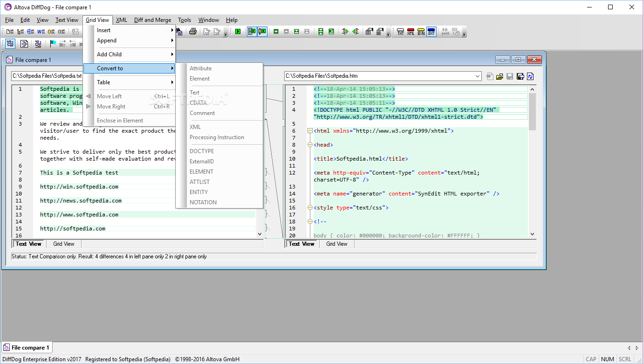This screenshot has width=643, height=364.
Task: Enable the BIN binary comparison mode
Action: coord(421,32)
